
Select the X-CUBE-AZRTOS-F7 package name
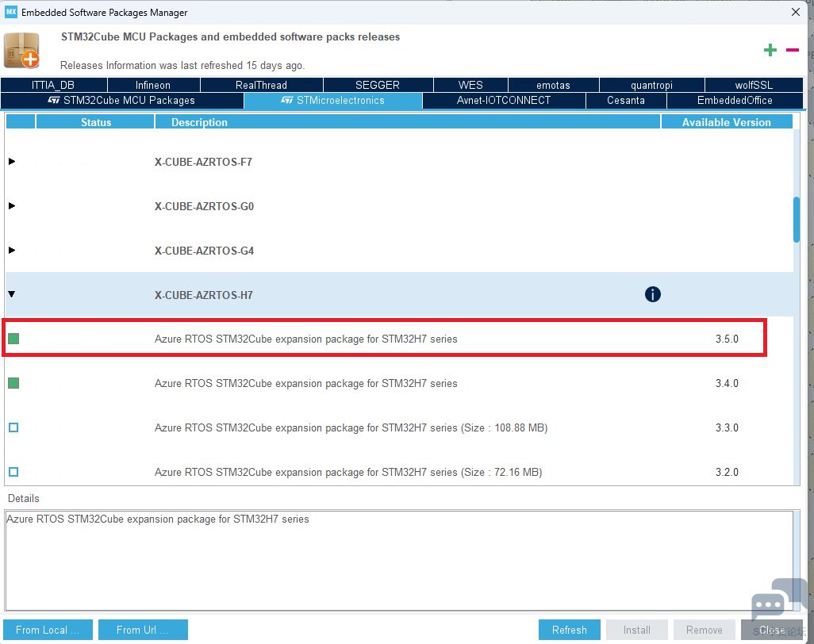[x=203, y=162]
